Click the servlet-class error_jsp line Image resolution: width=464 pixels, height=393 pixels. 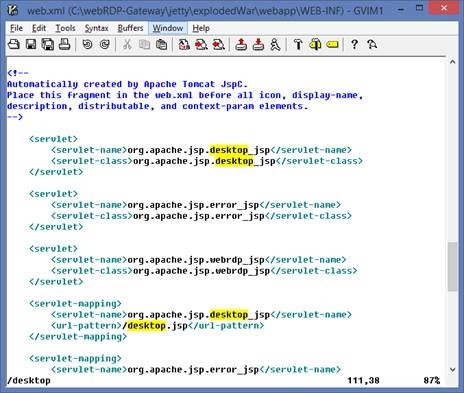(201, 216)
